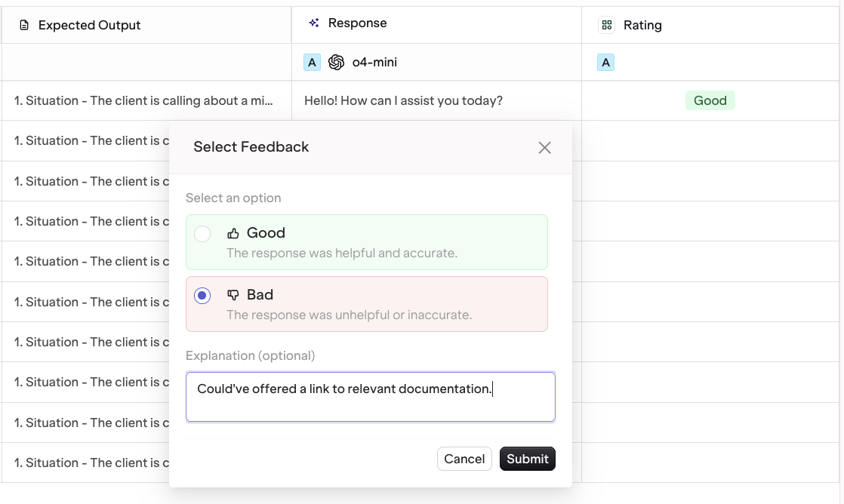Submit the feedback
This screenshot has height=504, width=844.
pos(527,459)
